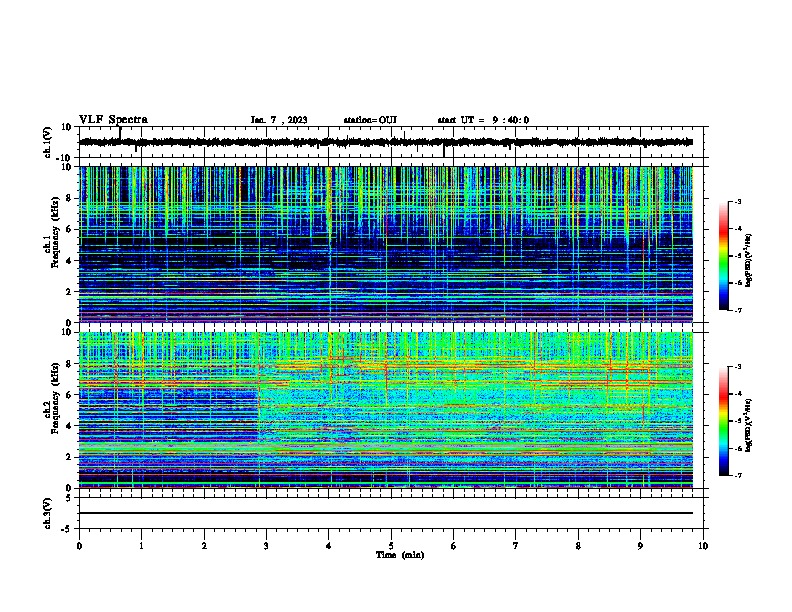Click the "2" tick on ch.1 frequency axis
The height and width of the screenshot is (612, 792).
(x=69, y=291)
